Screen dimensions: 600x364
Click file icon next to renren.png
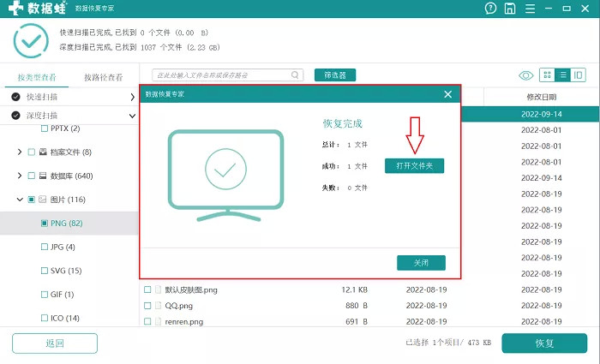(x=158, y=321)
